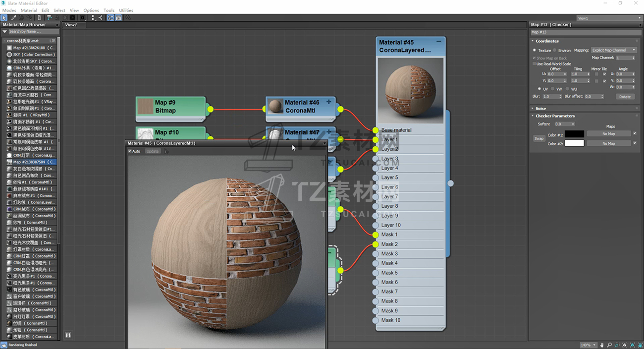Image resolution: width=644 pixels, height=349 pixels.
Task: Click the Delete Selected trash icon
Action: (x=40, y=18)
